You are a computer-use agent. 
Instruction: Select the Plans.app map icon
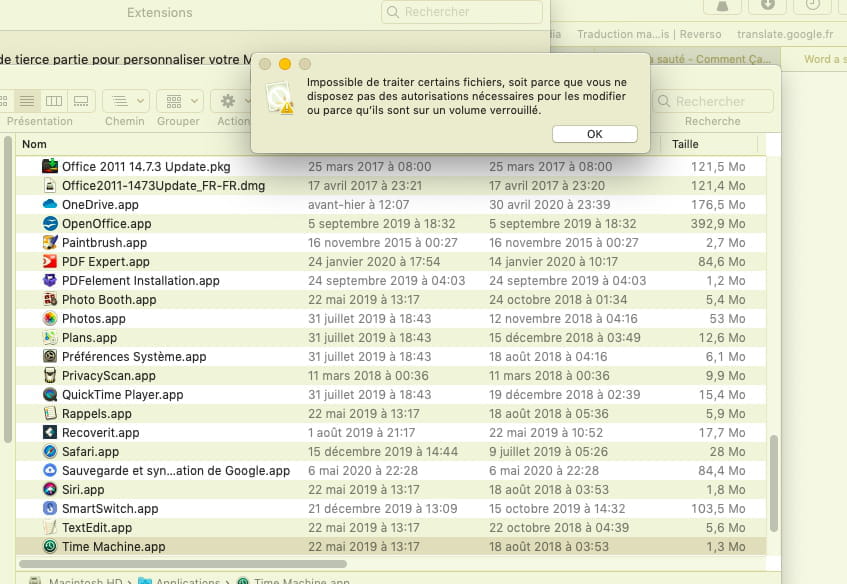(50, 337)
